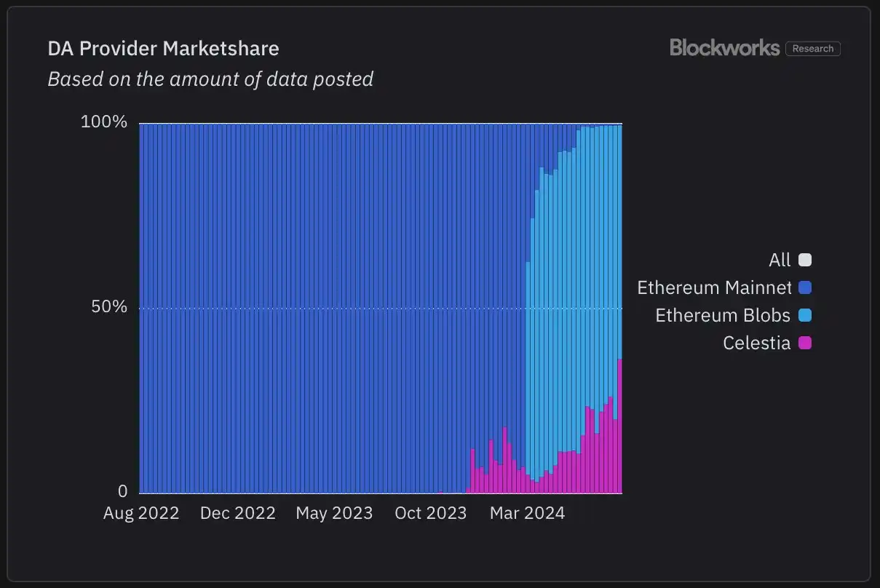This screenshot has width=880, height=588.
Task: Toggle the Ethereum Mainnet legend square
Action: [x=805, y=287]
